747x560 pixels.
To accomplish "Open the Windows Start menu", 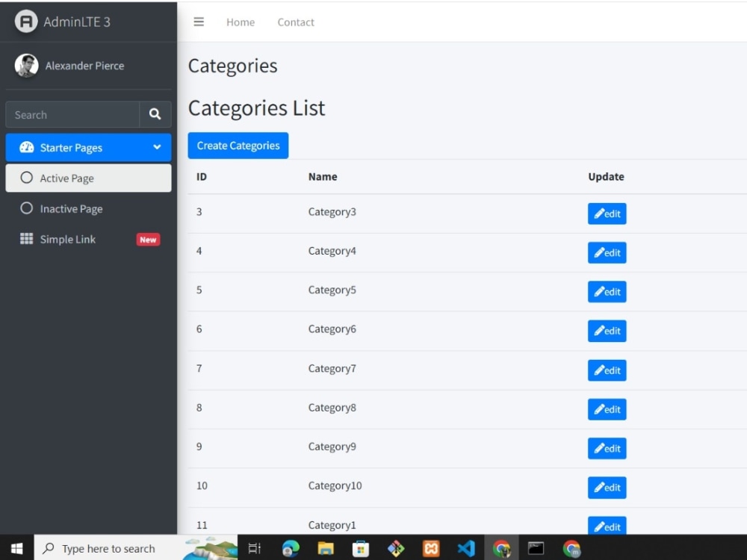I will [16, 548].
